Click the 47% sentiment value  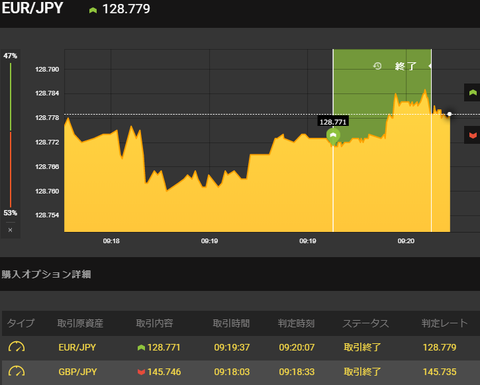(10, 56)
